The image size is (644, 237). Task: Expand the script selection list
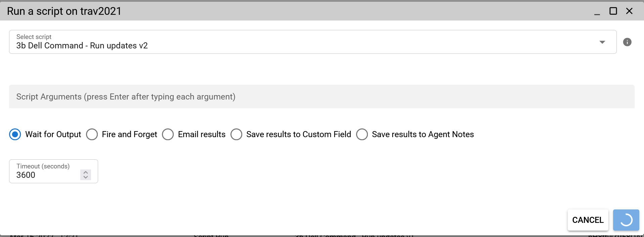click(x=602, y=42)
